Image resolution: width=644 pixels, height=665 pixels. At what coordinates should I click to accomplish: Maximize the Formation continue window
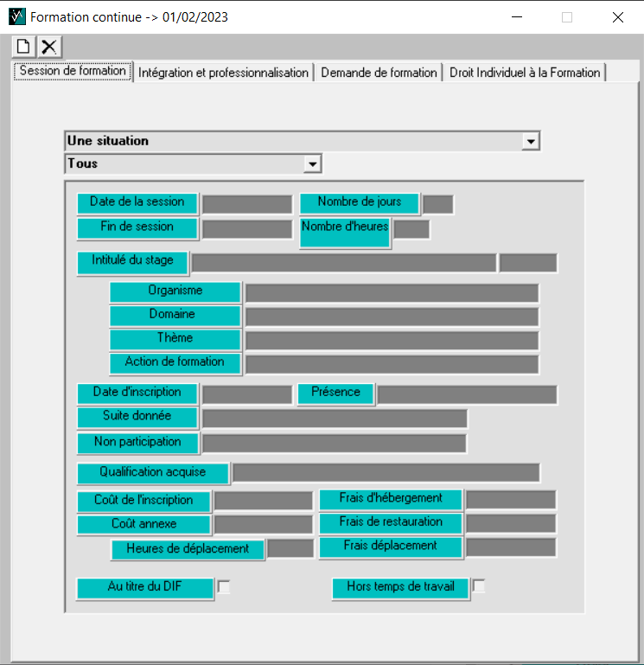click(567, 16)
